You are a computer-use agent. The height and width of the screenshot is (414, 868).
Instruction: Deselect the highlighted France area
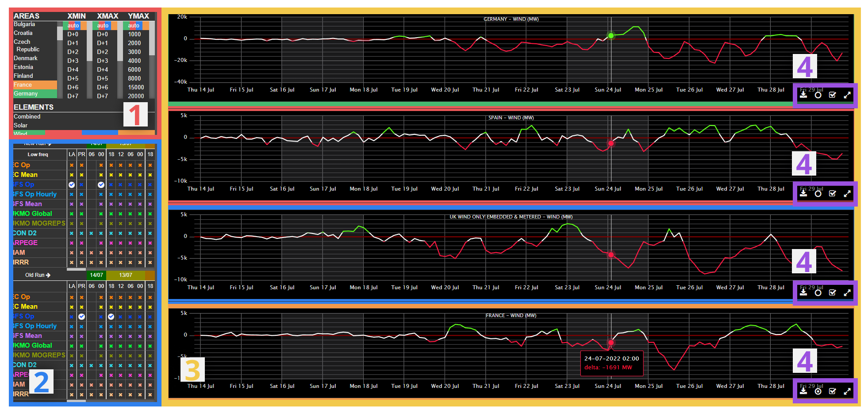point(35,84)
